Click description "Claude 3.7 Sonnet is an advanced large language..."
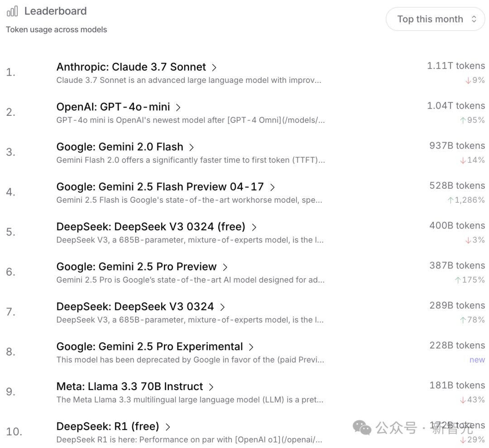The height and width of the screenshot is (448, 489). coord(189,80)
